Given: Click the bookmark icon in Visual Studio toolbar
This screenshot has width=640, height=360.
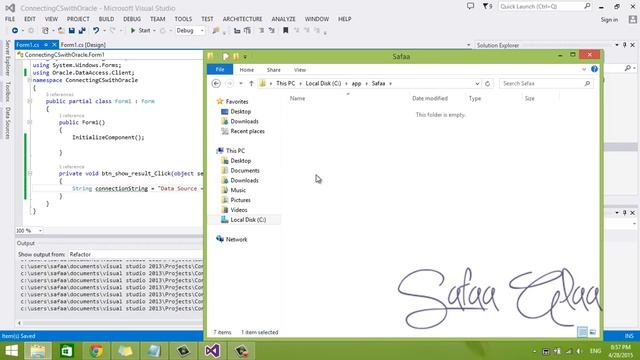Looking at the screenshot, I should (x=285, y=31).
